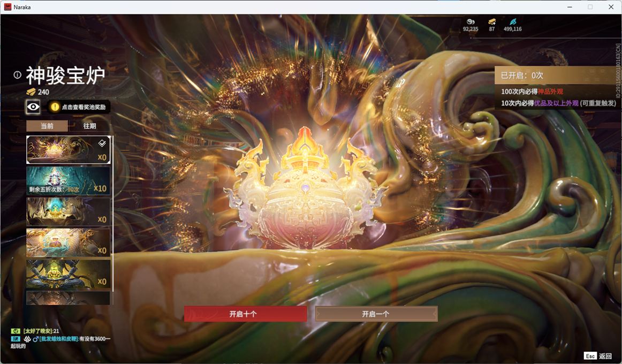Click the furnace list scrollbar
Image resolution: width=622 pixels, height=364 pixels.
112,214
